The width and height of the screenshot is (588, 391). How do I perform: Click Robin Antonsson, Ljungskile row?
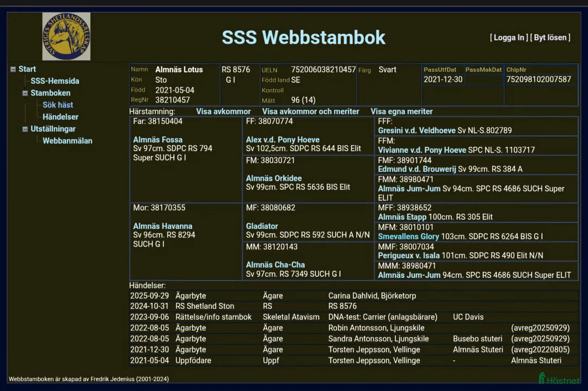(353, 328)
